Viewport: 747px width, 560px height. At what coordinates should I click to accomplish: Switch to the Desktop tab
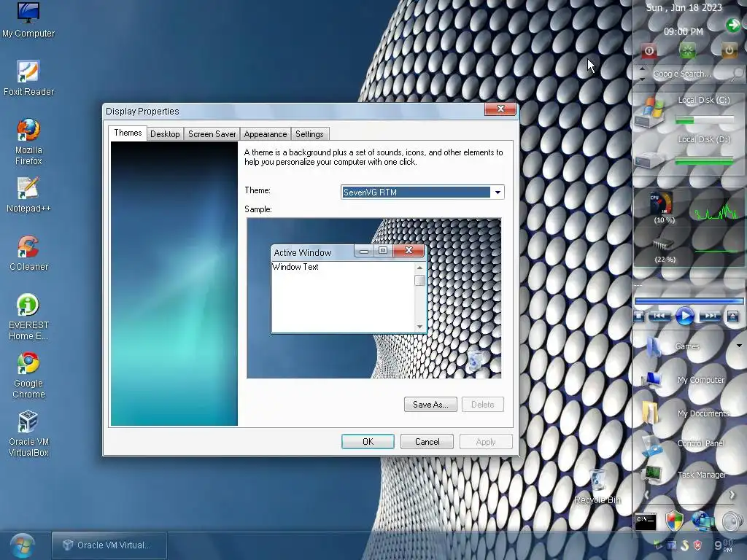point(165,134)
